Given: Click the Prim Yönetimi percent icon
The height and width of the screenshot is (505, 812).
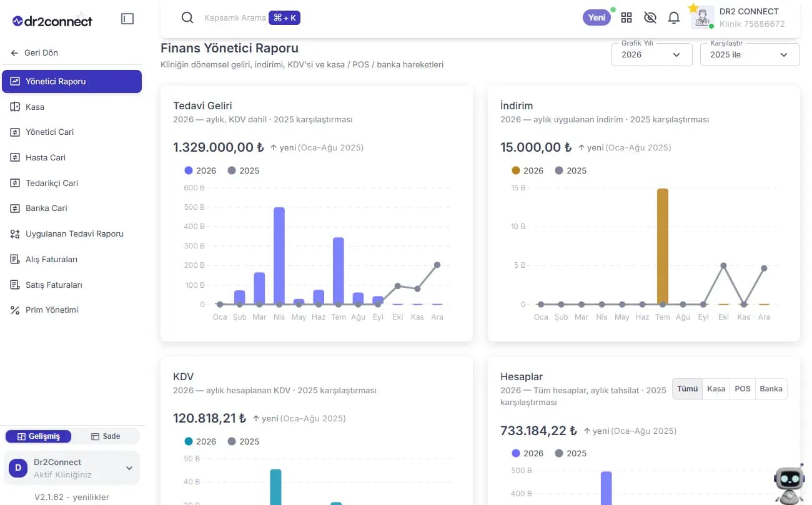Looking at the screenshot, I should (15, 310).
